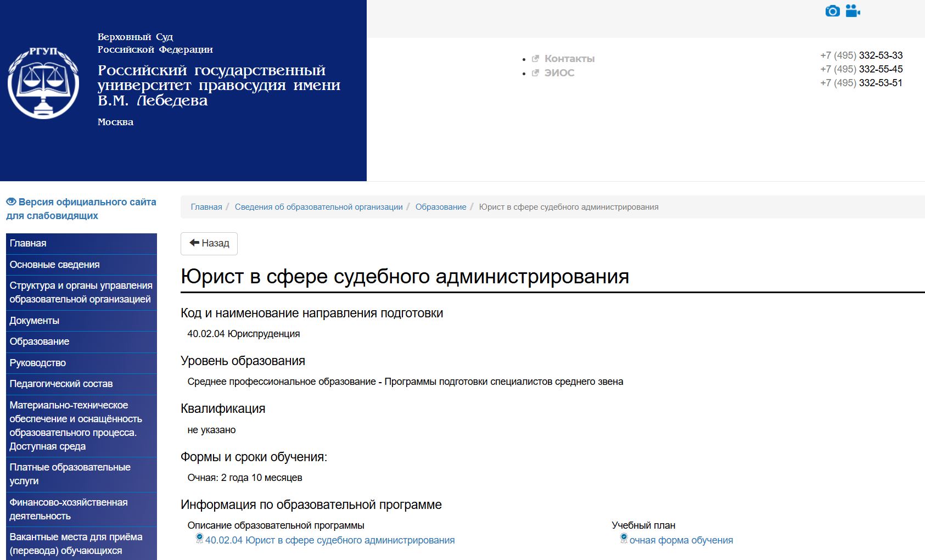Select Основные сведения in the sidebar menu
Image resolution: width=925 pixels, height=560 pixels.
(x=81, y=265)
